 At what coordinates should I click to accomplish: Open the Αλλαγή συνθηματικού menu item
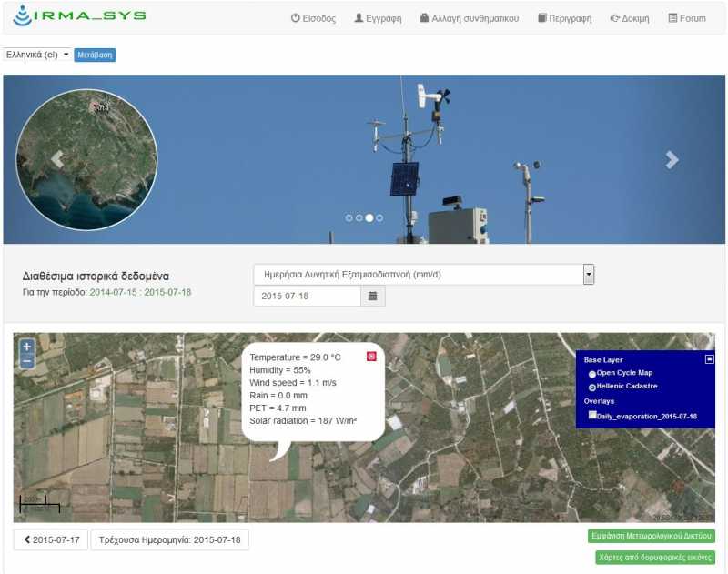[470, 18]
